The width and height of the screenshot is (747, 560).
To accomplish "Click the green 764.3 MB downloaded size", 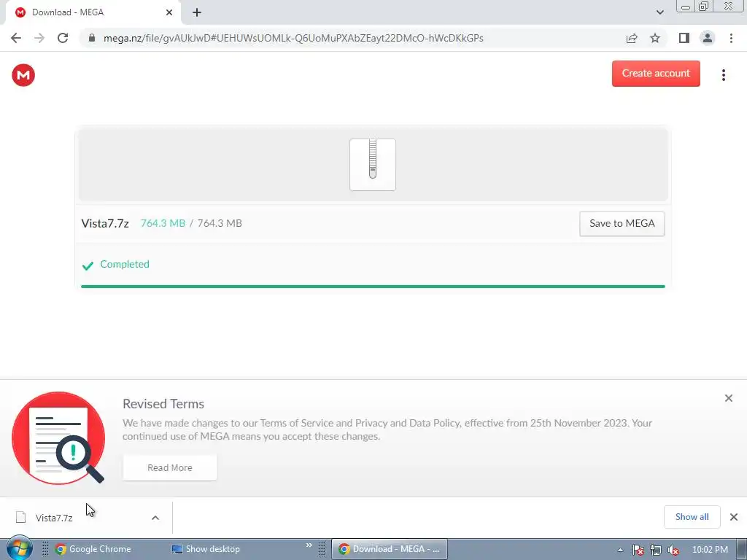I will click(163, 223).
